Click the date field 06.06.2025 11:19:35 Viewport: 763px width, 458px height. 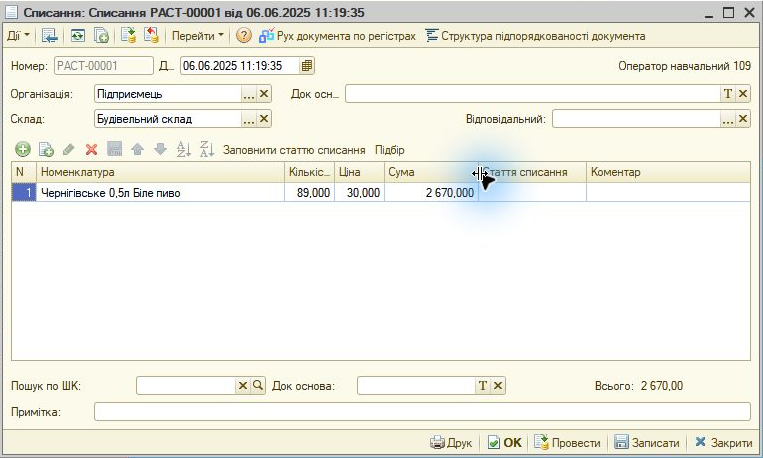tap(240, 66)
